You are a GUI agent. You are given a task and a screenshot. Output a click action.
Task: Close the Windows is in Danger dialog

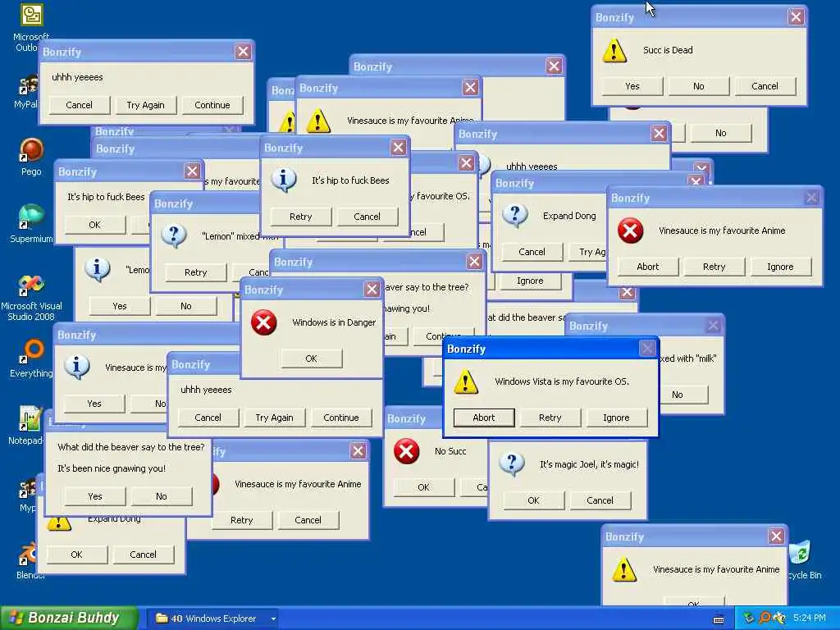tap(372, 290)
